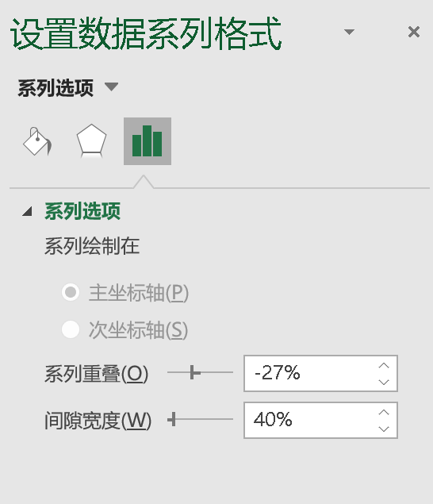Open the task pane options arrow
The height and width of the screenshot is (504, 433).
pos(349,32)
